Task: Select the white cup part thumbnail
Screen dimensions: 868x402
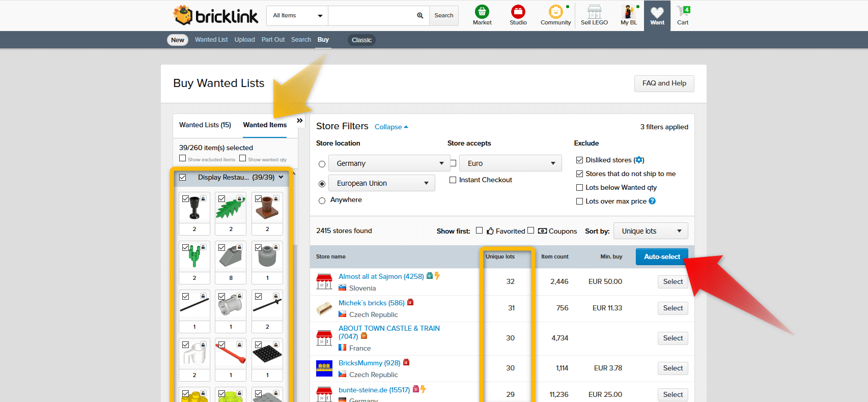Action: coord(194,354)
